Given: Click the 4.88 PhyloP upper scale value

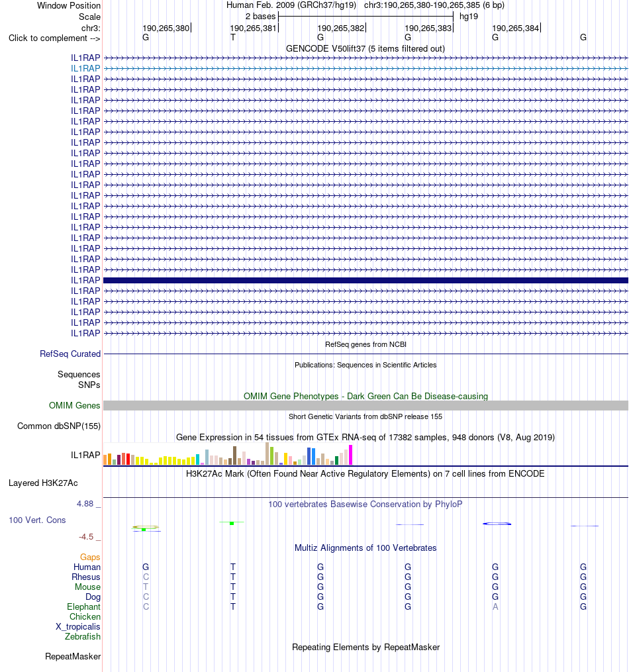Looking at the screenshot, I should [x=85, y=504].
